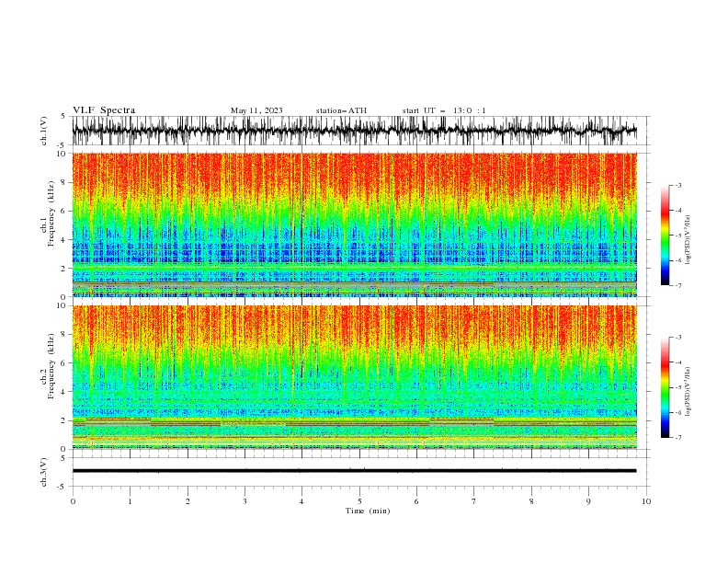Select the "start UT = 13:0 :1" text

444,110
